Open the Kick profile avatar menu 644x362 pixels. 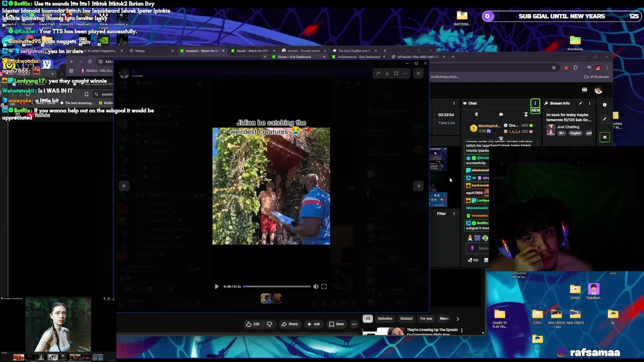[x=598, y=90]
